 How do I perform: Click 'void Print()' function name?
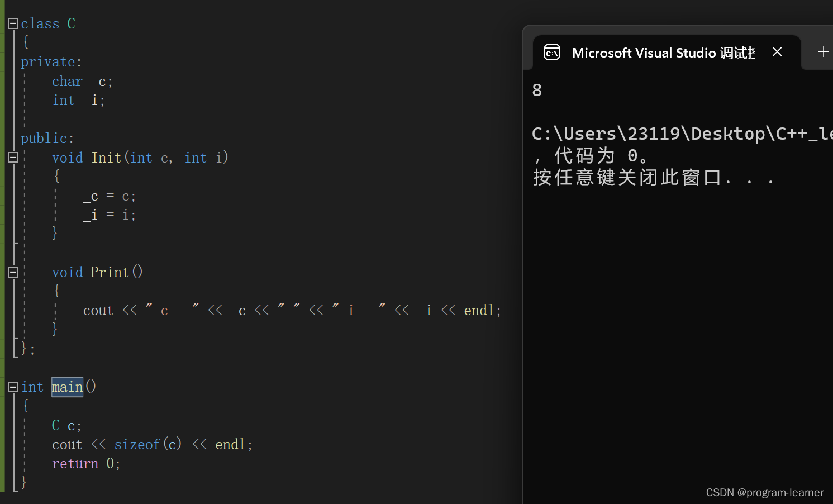pyautogui.click(x=97, y=272)
